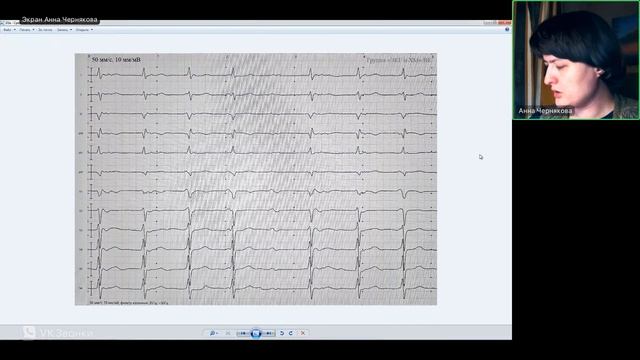Rotate image counterclockwise
Image resolution: width=640 pixels, height=360 pixels.
pos(282,333)
